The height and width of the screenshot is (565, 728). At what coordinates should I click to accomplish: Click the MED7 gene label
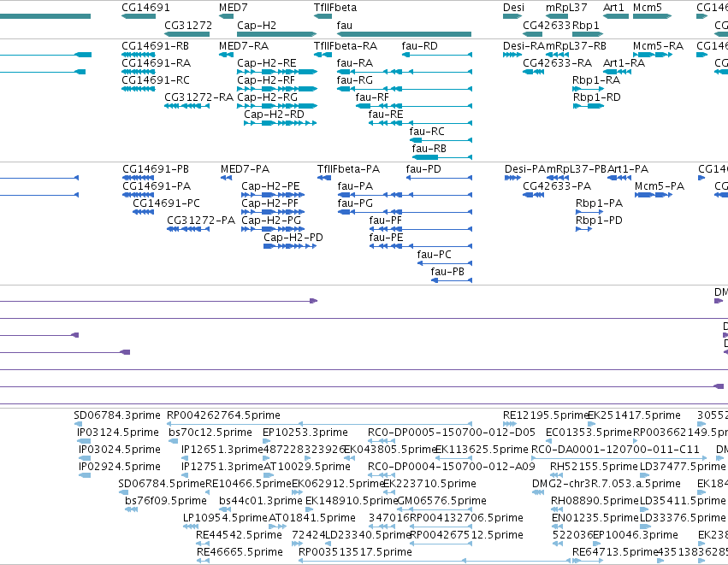(233, 8)
